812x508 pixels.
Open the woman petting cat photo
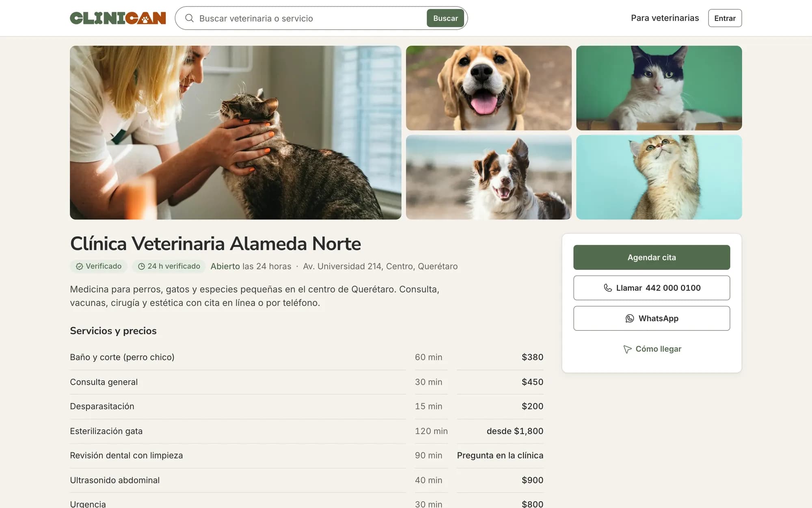[235, 132]
